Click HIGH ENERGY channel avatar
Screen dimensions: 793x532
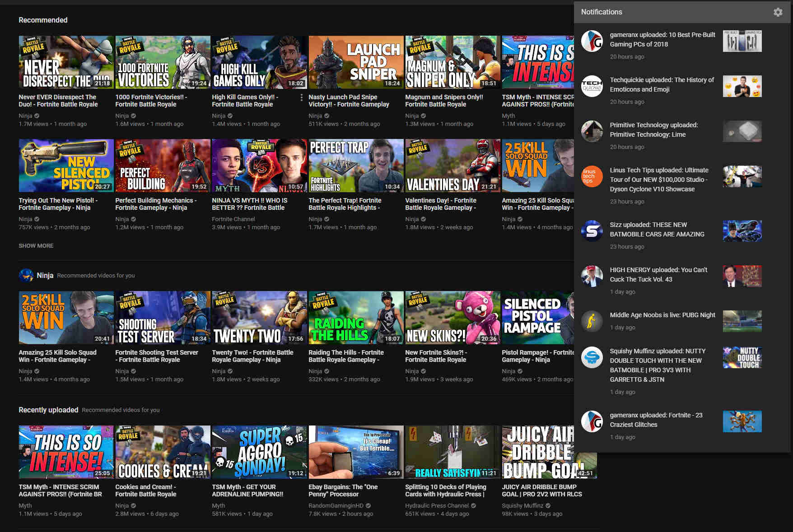click(x=592, y=276)
